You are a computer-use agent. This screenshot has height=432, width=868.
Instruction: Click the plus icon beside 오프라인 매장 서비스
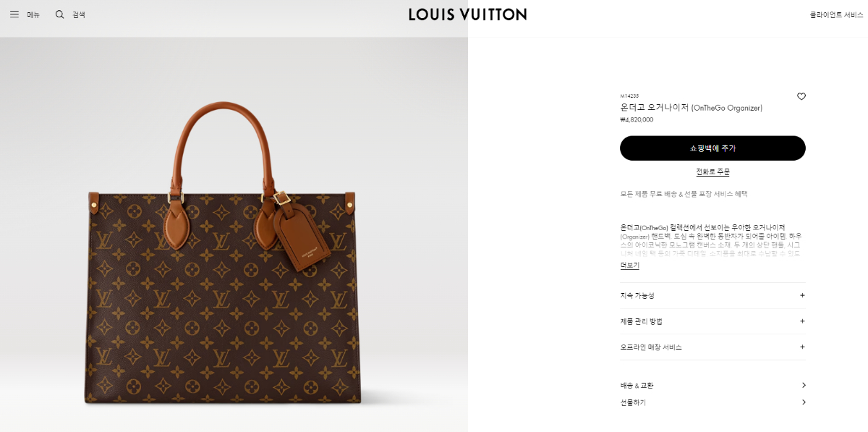click(x=802, y=347)
